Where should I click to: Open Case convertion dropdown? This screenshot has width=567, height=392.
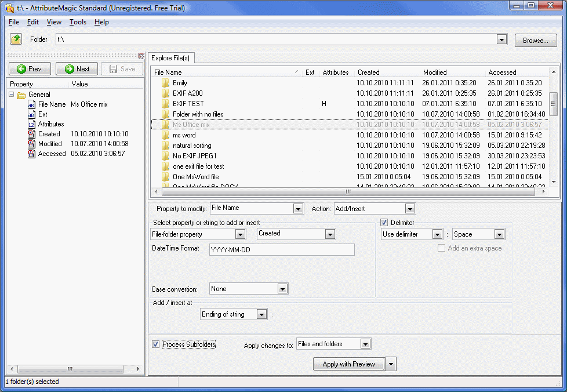pyautogui.click(x=282, y=289)
